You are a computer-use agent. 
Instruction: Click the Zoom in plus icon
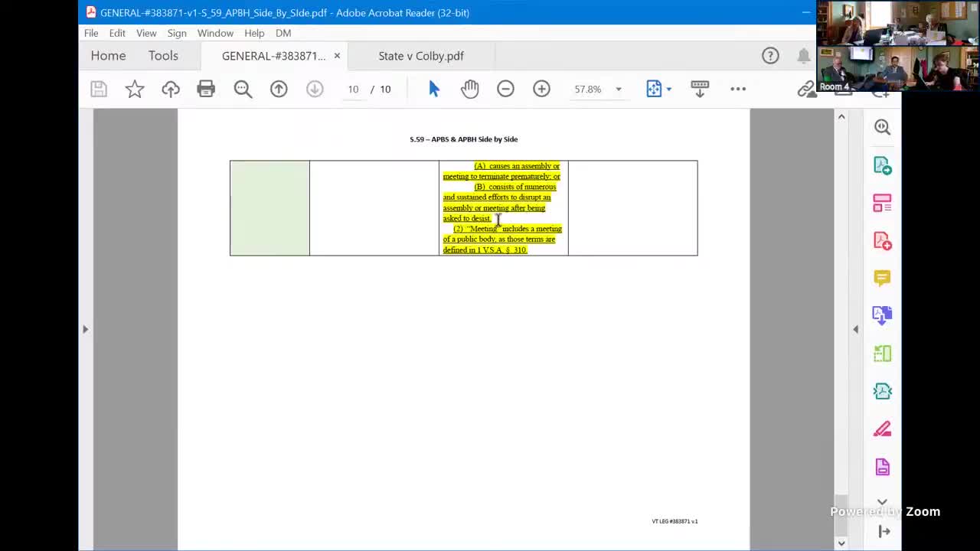pos(541,89)
